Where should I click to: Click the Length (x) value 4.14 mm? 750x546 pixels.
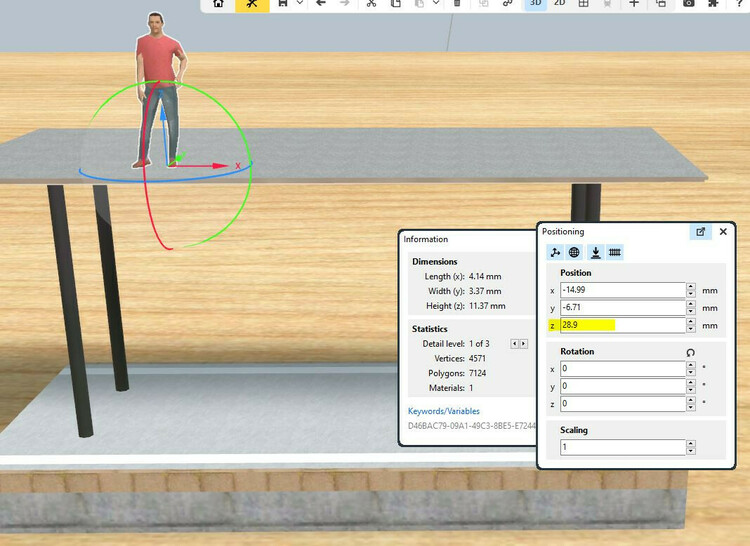[485, 276]
